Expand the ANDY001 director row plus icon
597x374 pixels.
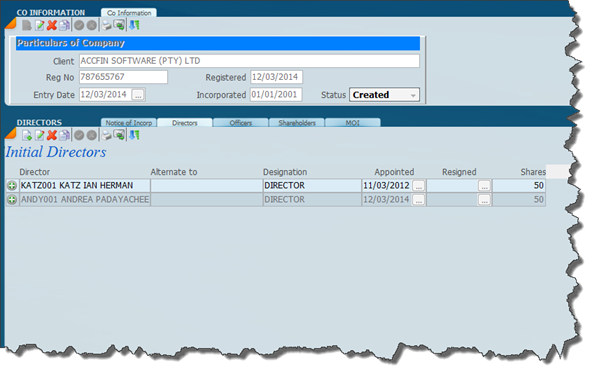[x=12, y=200]
